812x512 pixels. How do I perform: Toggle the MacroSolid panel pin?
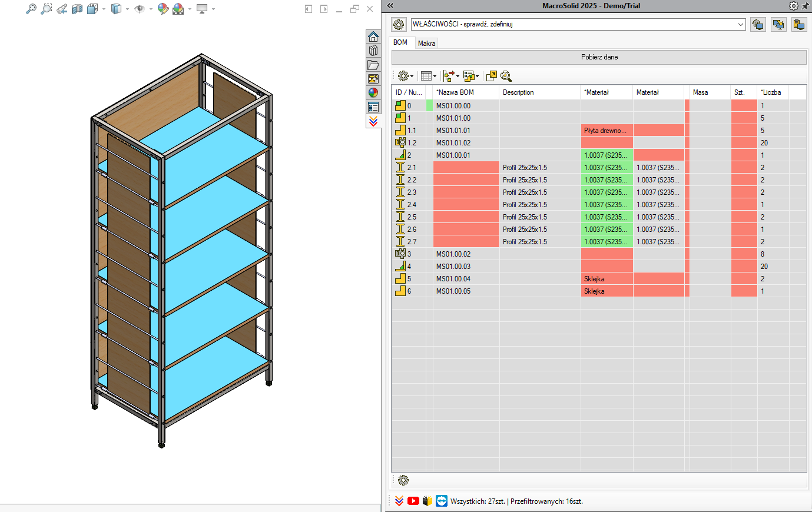pyautogui.click(x=806, y=6)
